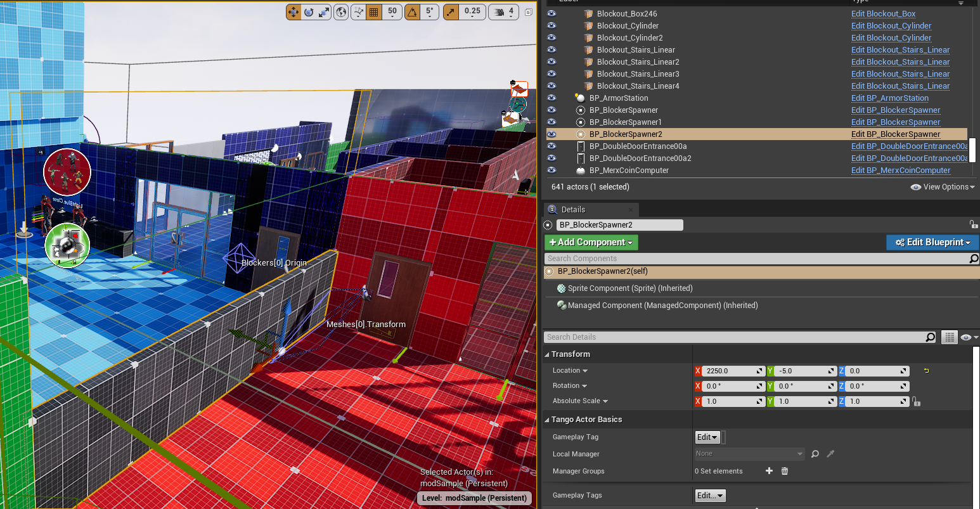Open property matrix grid view icon
Screen dimensions: 980x509
click(x=949, y=337)
